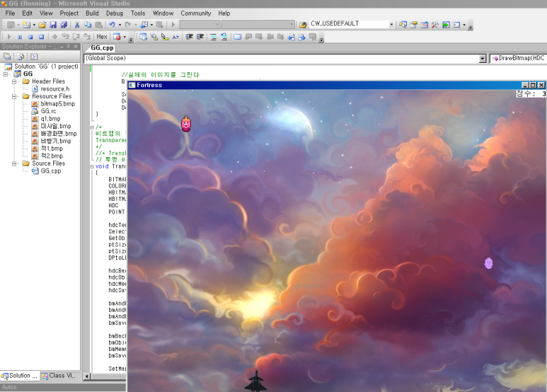
Task: Open the CW_USEDEFAULT find combo dropdown
Action: (391, 25)
